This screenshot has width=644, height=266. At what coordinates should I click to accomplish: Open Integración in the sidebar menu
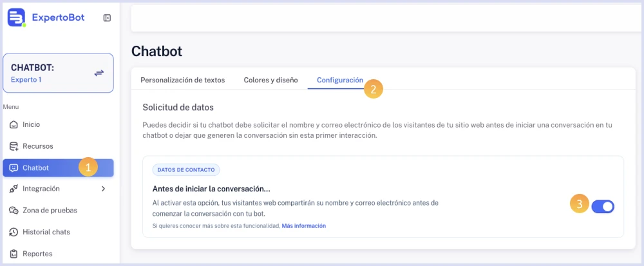coord(59,189)
